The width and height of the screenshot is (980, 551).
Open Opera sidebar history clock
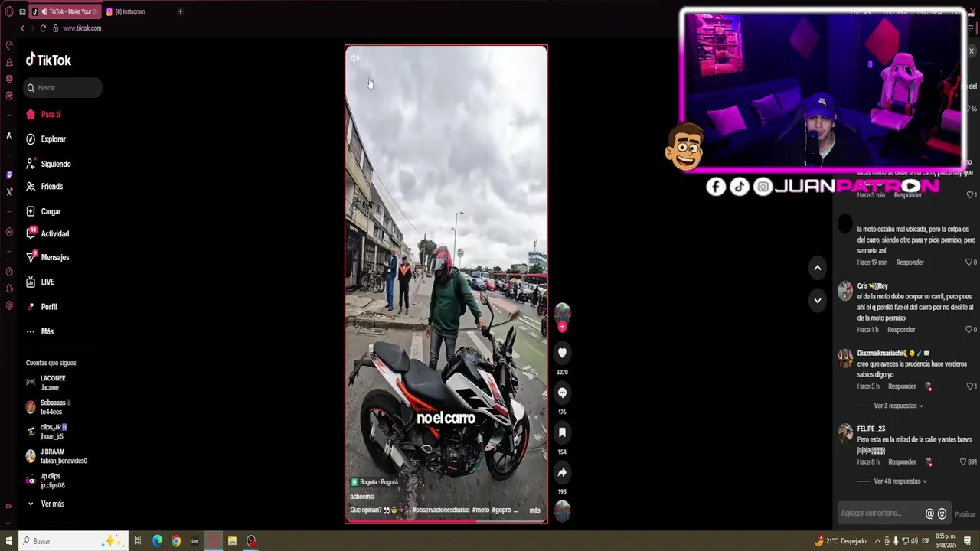(x=9, y=272)
